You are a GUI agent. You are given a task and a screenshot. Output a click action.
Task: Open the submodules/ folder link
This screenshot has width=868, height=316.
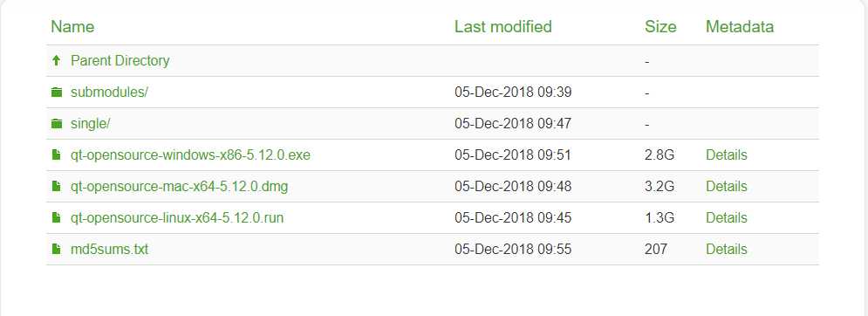click(x=110, y=92)
